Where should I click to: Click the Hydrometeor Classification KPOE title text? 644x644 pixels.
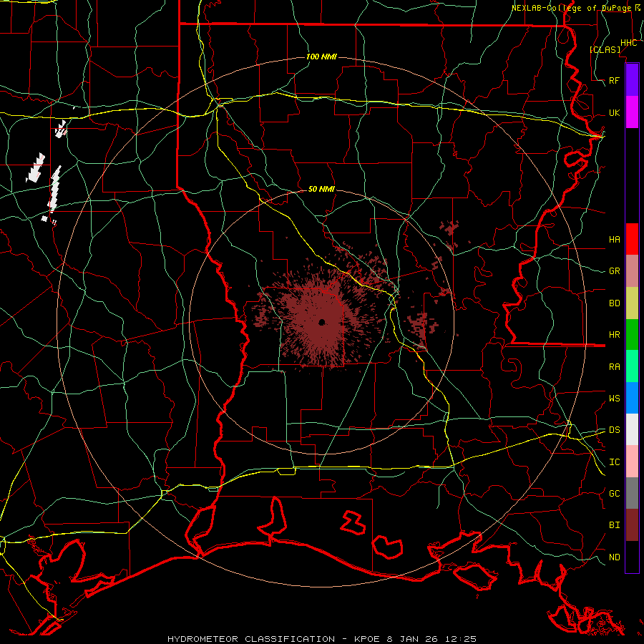[322, 639]
